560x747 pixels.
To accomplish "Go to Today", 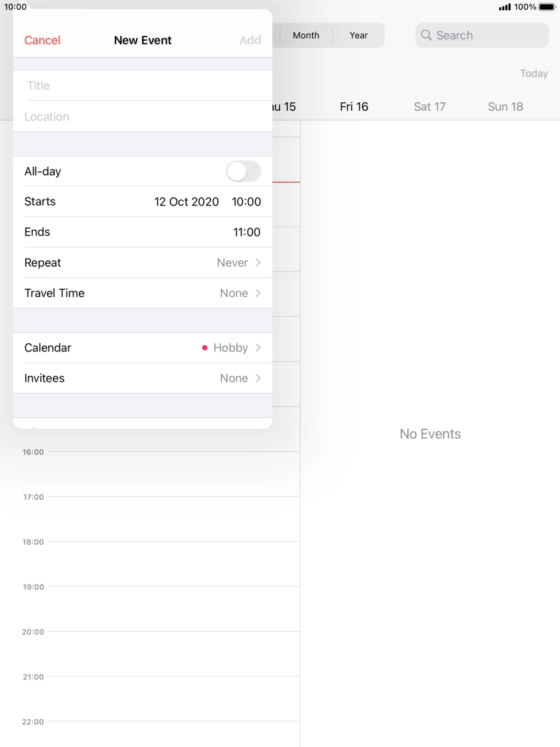I will pos(534,73).
